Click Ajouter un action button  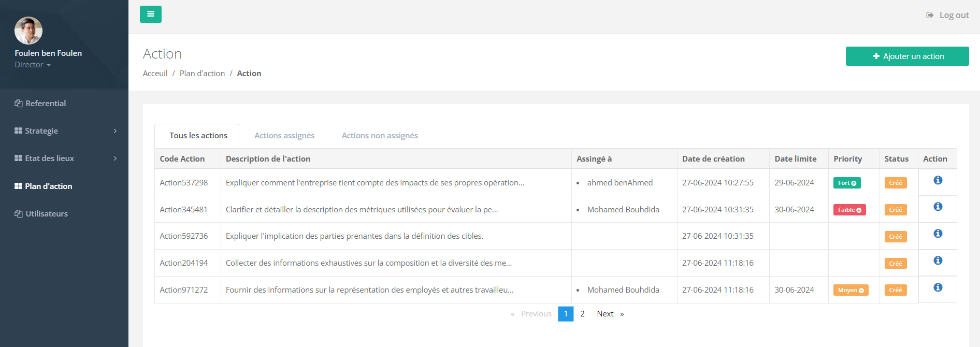907,56
